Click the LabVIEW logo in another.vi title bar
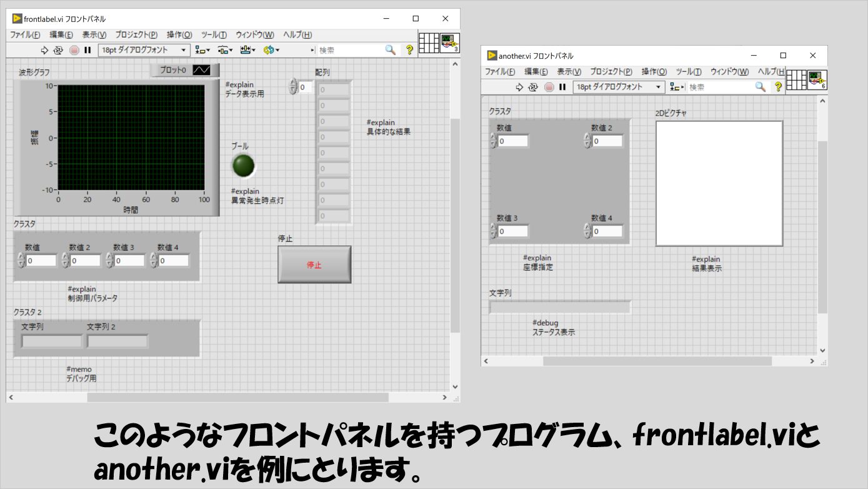Viewport: 868px width, 489px height. coord(492,56)
